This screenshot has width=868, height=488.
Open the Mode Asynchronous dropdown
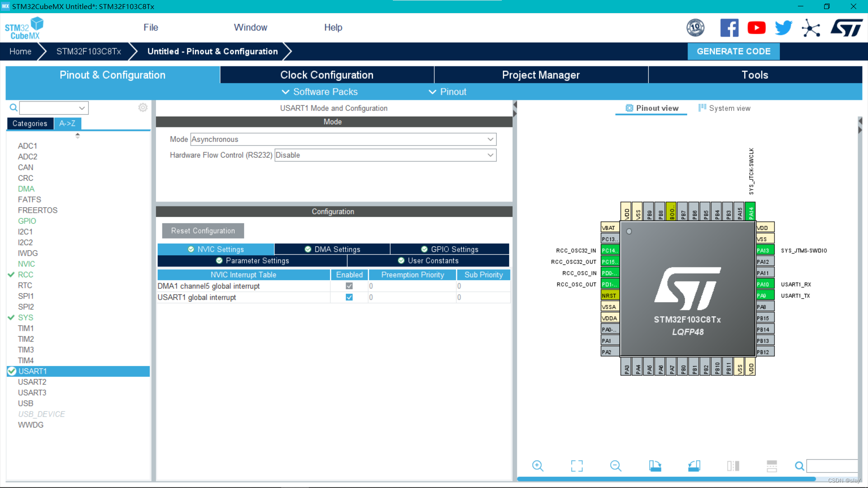[343, 139]
